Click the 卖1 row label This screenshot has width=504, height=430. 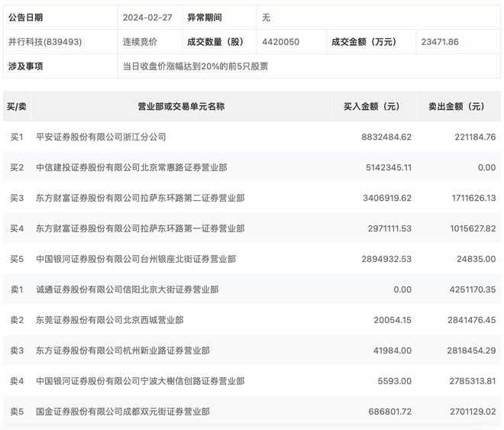tap(17, 289)
